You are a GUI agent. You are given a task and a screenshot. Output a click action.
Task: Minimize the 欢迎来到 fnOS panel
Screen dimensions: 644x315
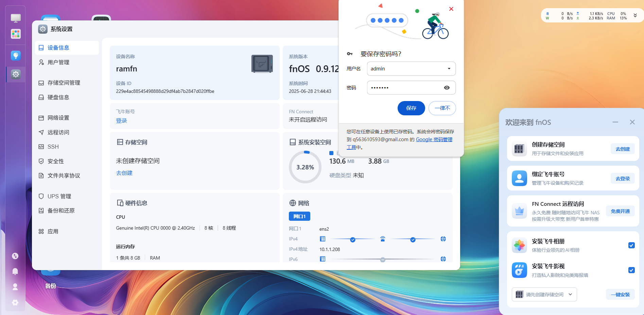pyautogui.click(x=615, y=122)
